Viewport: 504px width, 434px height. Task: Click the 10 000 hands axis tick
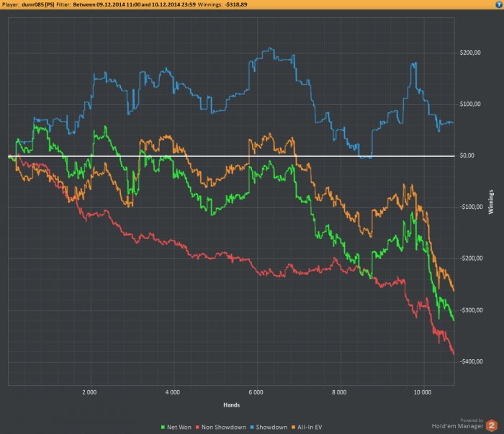coord(423,392)
